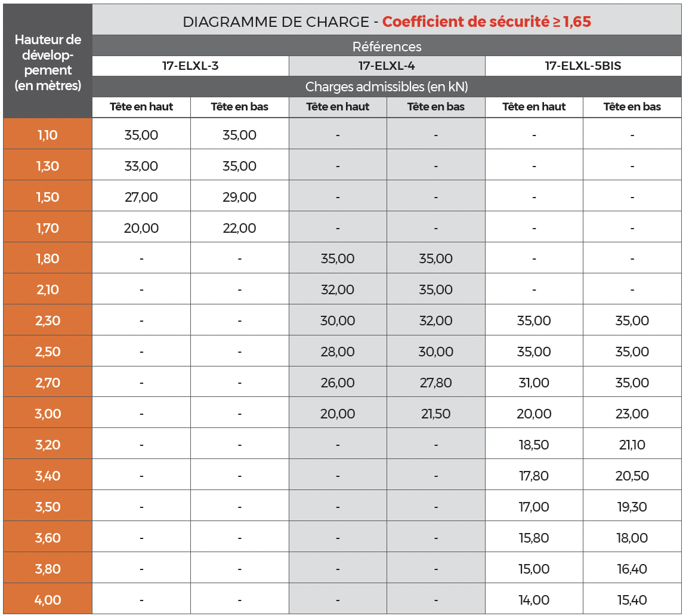Select the Références header bar

387,46
